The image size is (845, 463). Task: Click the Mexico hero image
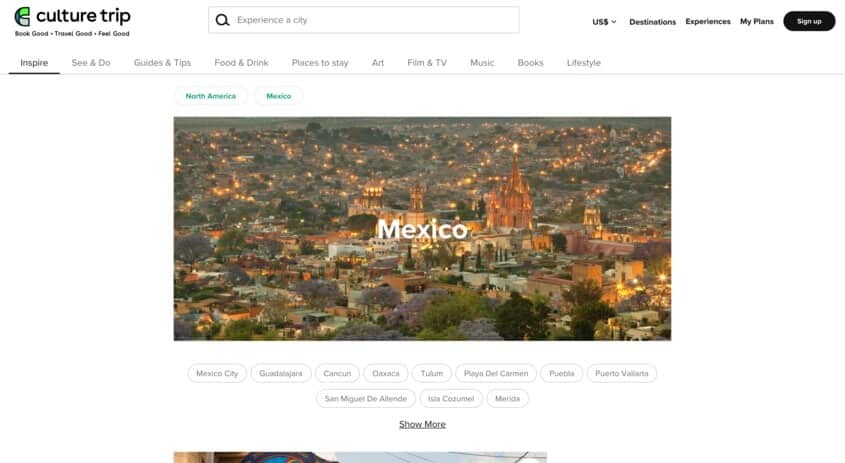click(x=422, y=229)
